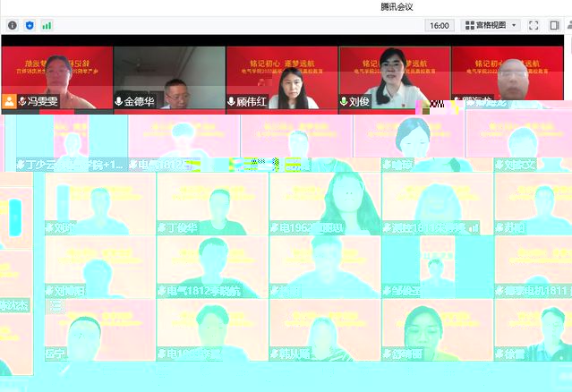This screenshot has height=392, width=572.
Task: Select the 冯雯雯 name label
Action: 42,101
